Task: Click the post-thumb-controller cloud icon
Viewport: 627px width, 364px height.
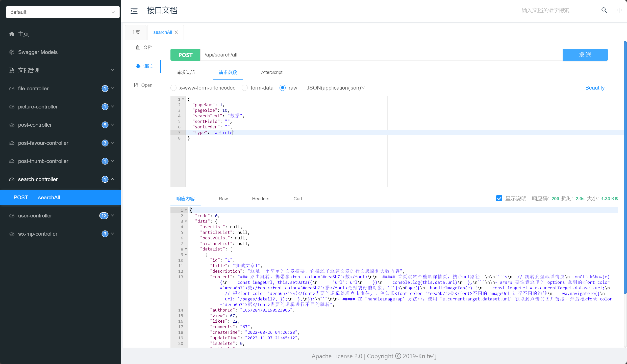Action: click(12, 161)
